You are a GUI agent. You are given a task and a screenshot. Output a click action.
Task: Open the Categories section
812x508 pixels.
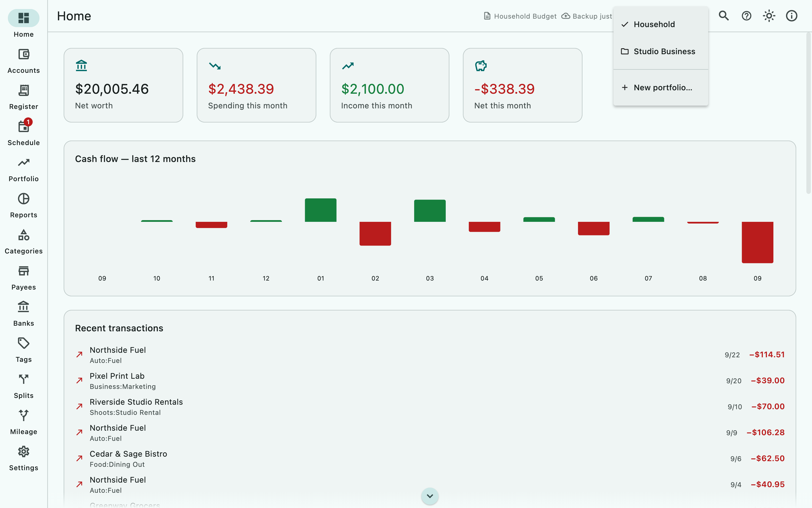pyautogui.click(x=23, y=242)
